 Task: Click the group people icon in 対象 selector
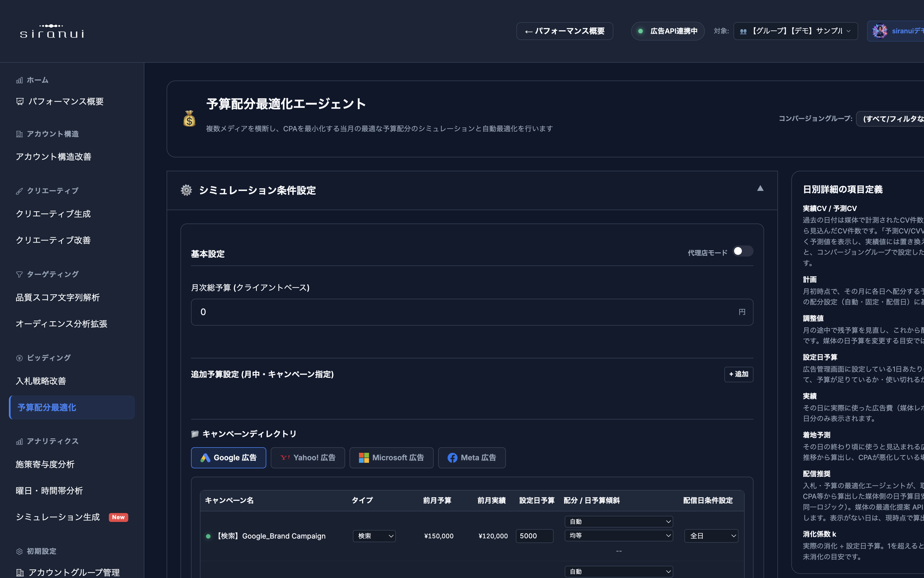coord(743,31)
